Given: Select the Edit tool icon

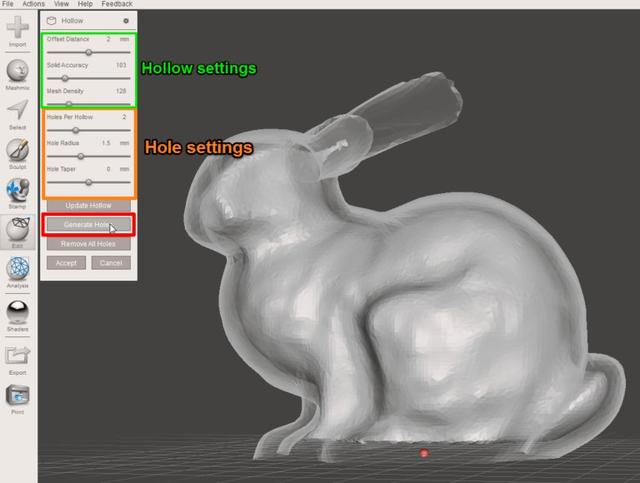Looking at the screenshot, I should [x=17, y=229].
